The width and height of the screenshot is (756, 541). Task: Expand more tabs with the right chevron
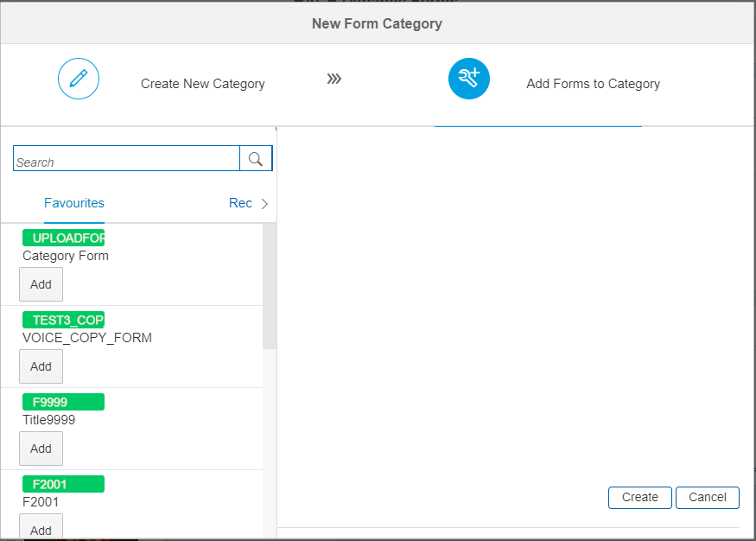pyautogui.click(x=264, y=204)
